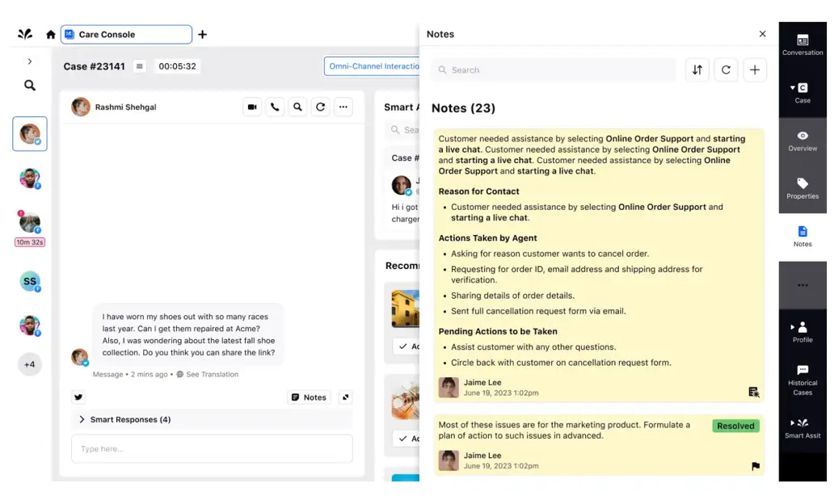Click the Notes button in reply box
The width and height of the screenshot is (834, 504).
click(x=309, y=397)
